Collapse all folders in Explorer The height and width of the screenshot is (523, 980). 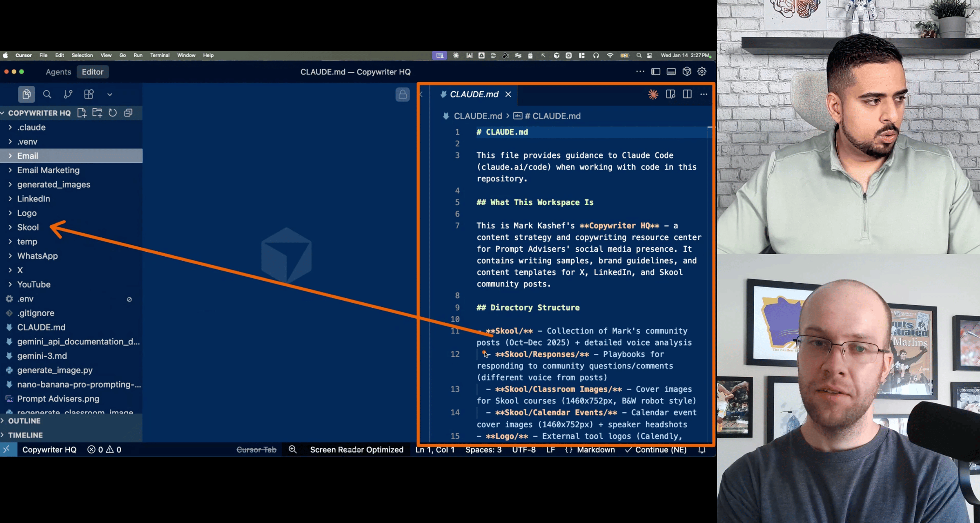click(128, 113)
